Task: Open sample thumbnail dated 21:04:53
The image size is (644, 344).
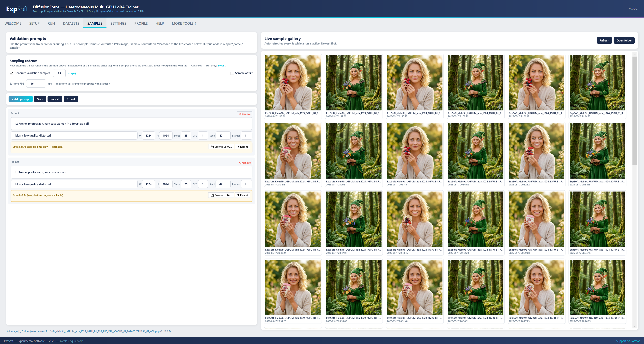Action: (597, 83)
